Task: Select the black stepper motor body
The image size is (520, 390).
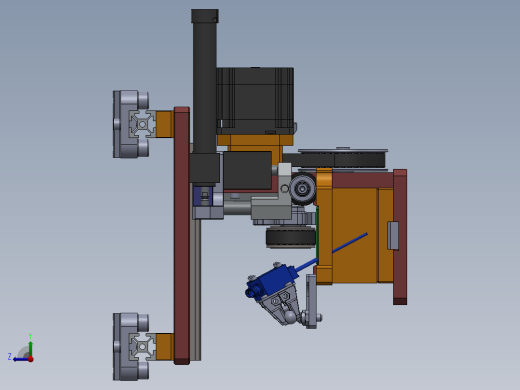Action: 255,100
